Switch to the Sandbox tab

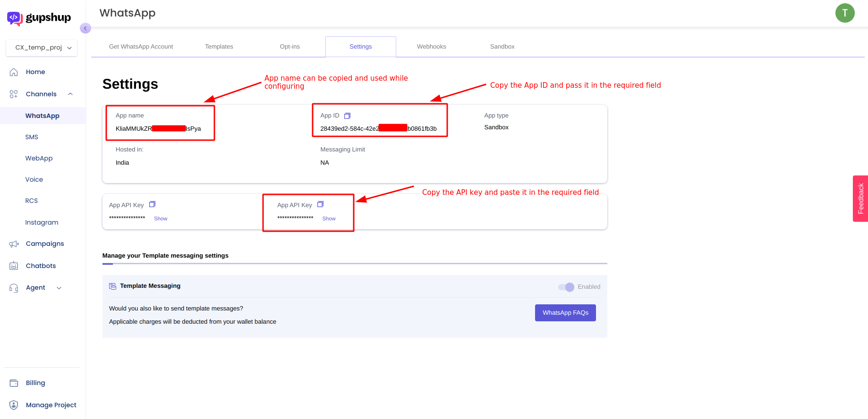click(x=502, y=47)
